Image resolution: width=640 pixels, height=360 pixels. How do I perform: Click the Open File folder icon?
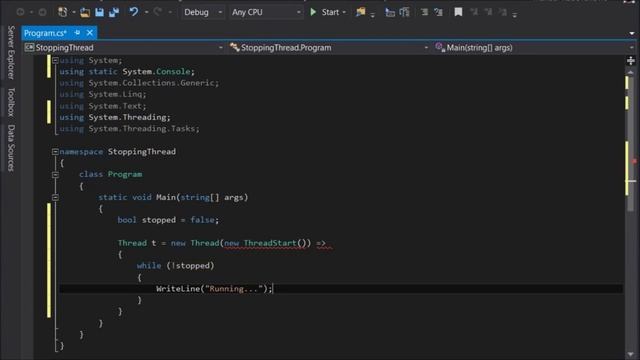tap(85, 12)
